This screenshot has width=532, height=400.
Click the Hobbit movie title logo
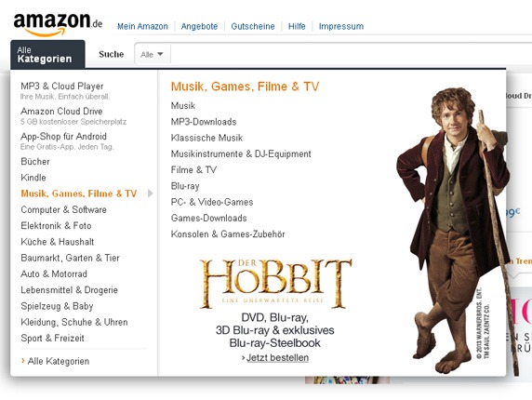coord(276,284)
